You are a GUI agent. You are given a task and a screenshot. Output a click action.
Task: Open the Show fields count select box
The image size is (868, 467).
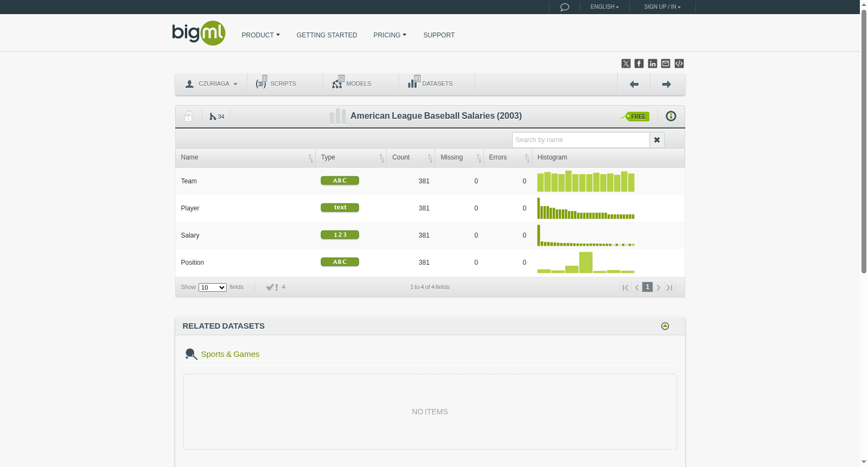point(212,287)
